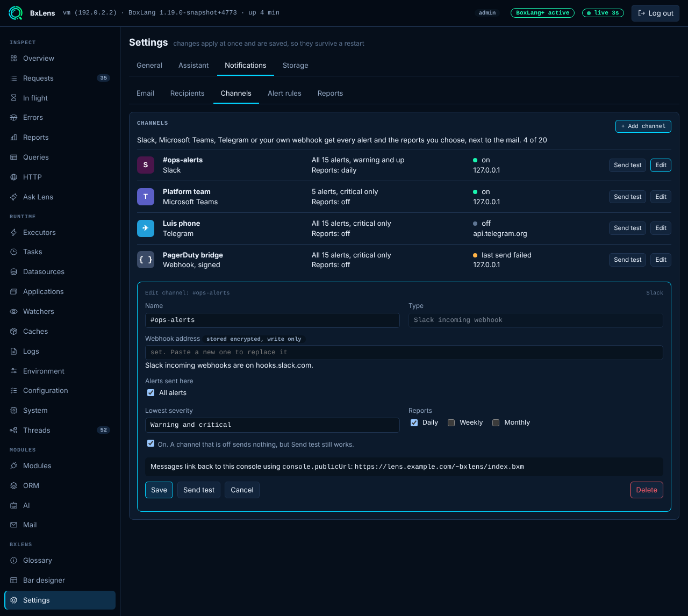Image resolution: width=688 pixels, height=616 pixels.
Task: Enable the Monthly reports checkbox
Action: tap(496, 422)
